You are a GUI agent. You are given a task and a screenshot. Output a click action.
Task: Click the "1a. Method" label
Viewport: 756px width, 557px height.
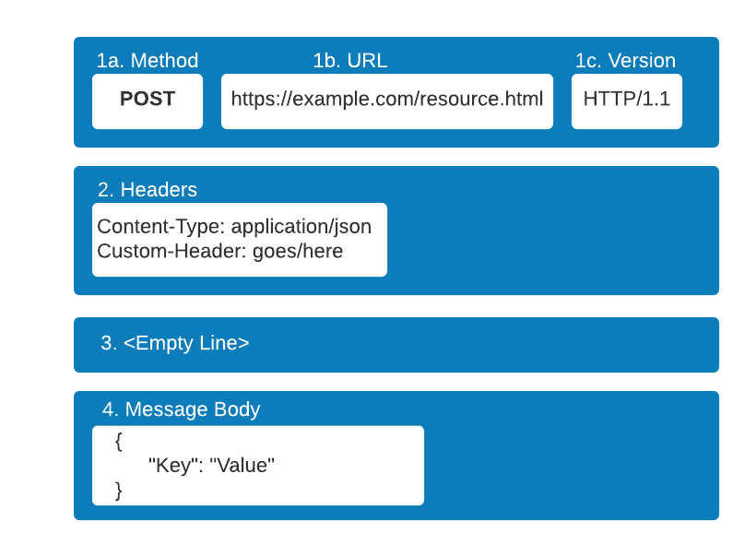148,61
